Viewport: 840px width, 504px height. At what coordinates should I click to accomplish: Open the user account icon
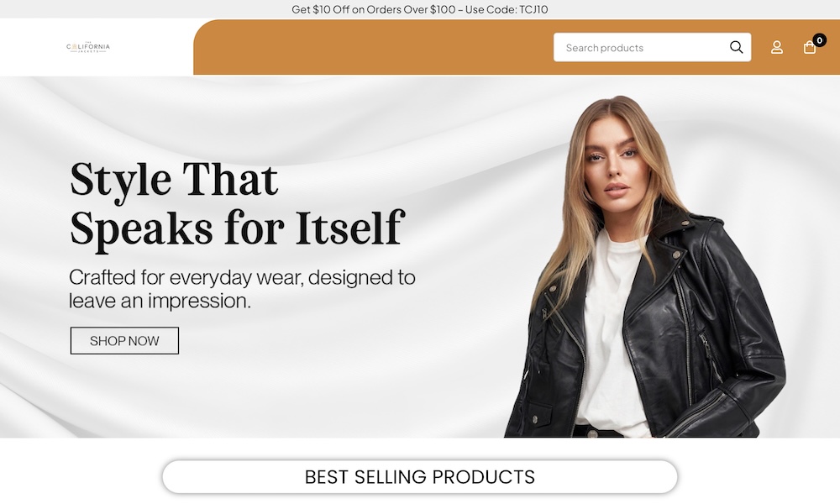tap(777, 48)
